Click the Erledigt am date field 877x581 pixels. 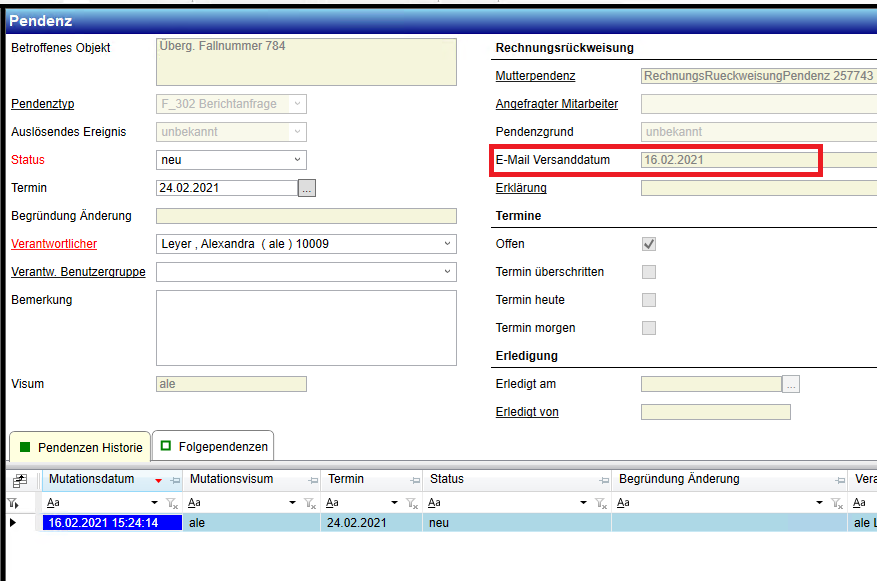[711, 384]
